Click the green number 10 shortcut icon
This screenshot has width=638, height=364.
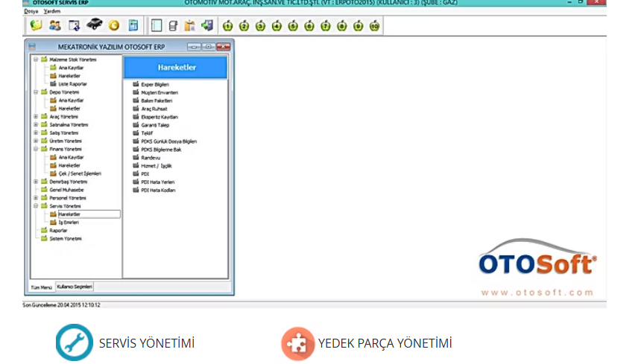[x=374, y=26]
